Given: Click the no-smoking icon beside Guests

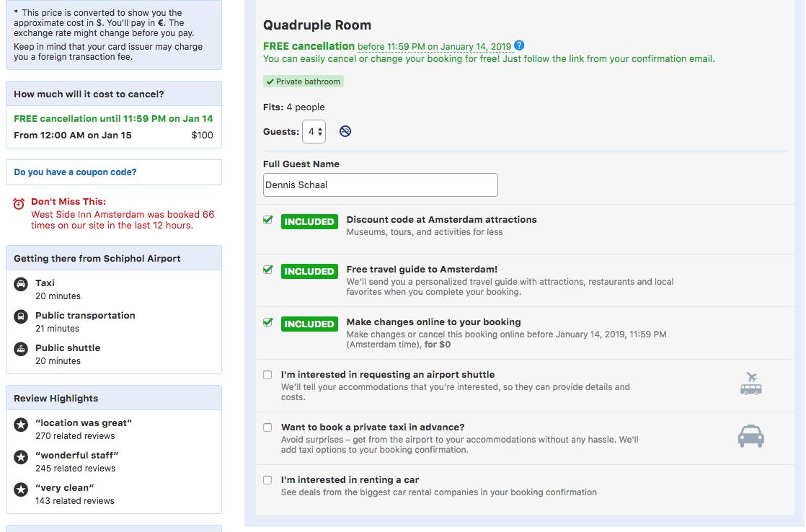Looking at the screenshot, I should click(345, 131).
